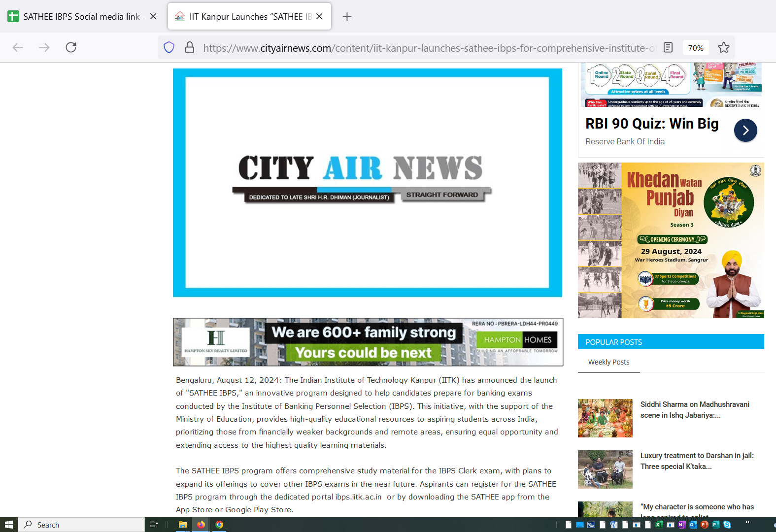Click the Firefox tracking protection shield icon
The image size is (776, 532).
[169, 48]
